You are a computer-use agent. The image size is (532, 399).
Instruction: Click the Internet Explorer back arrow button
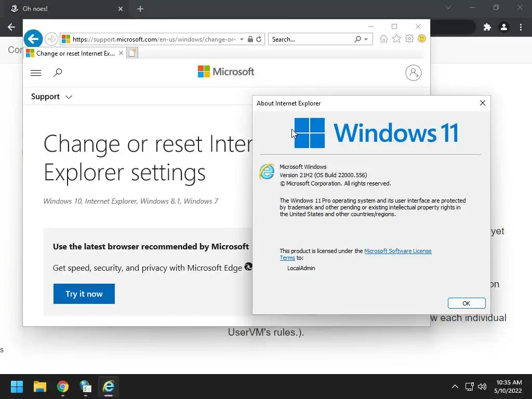pyautogui.click(x=33, y=39)
